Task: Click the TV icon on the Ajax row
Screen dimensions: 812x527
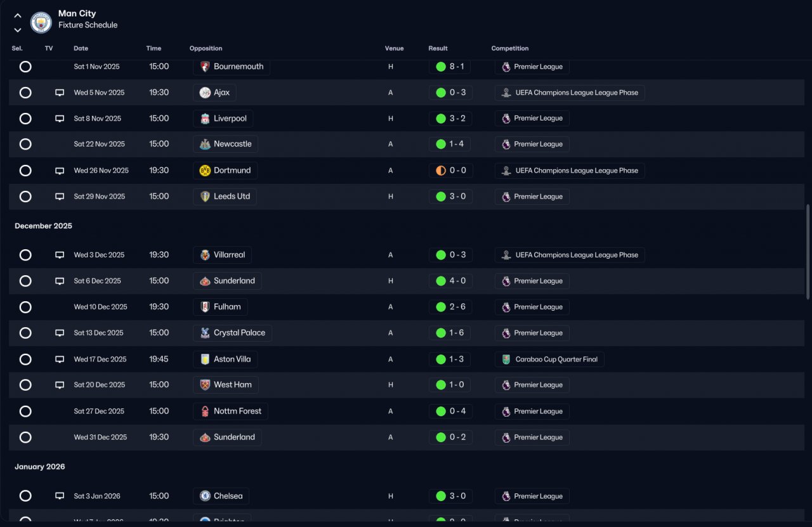Action: coord(60,93)
